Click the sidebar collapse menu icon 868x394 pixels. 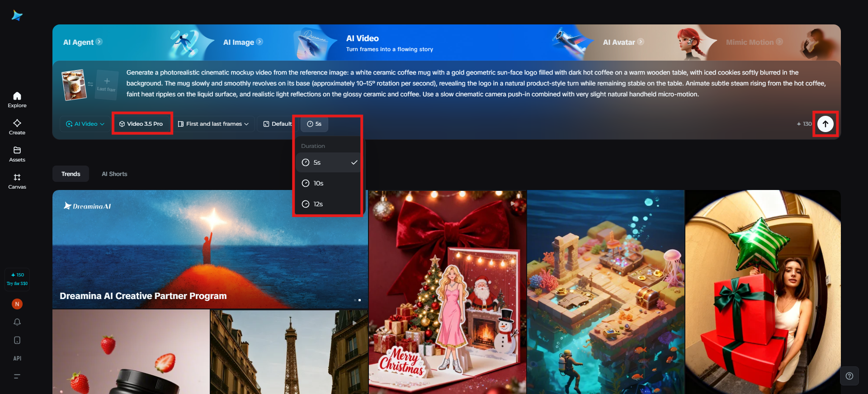click(x=17, y=376)
